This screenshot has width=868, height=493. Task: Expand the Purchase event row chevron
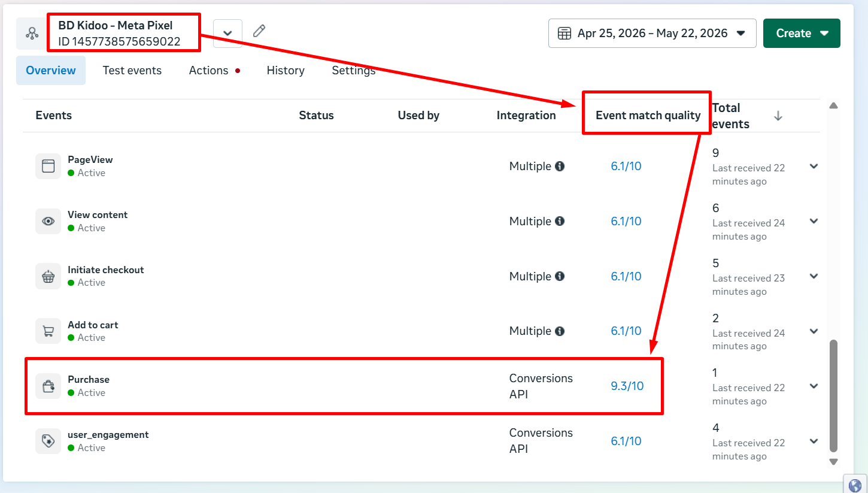[x=814, y=386]
